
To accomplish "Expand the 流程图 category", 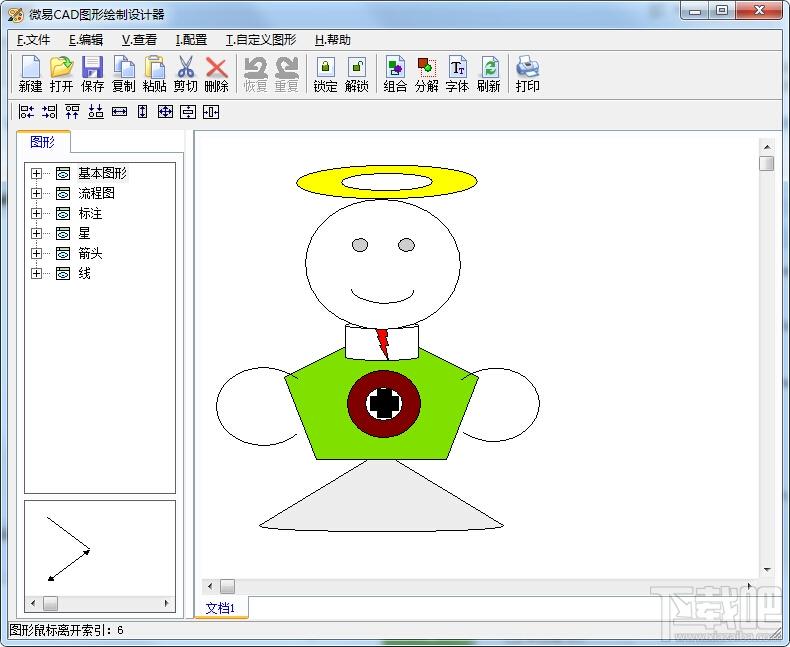I will coord(36,193).
